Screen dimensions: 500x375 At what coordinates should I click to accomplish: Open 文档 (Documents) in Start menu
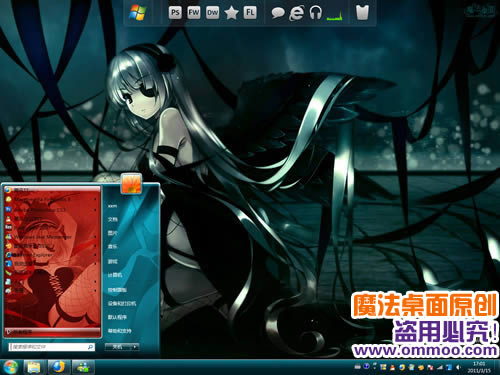113,219
